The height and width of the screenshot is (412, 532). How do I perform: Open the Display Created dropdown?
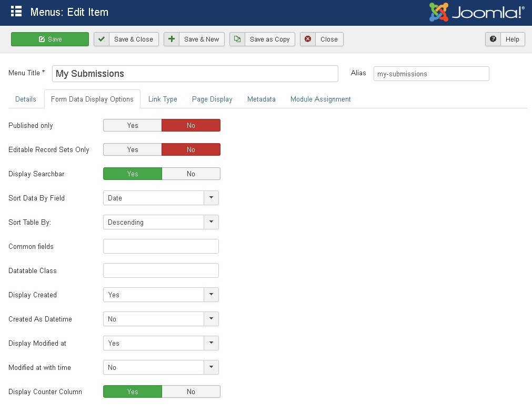click(x=160, y=295)
